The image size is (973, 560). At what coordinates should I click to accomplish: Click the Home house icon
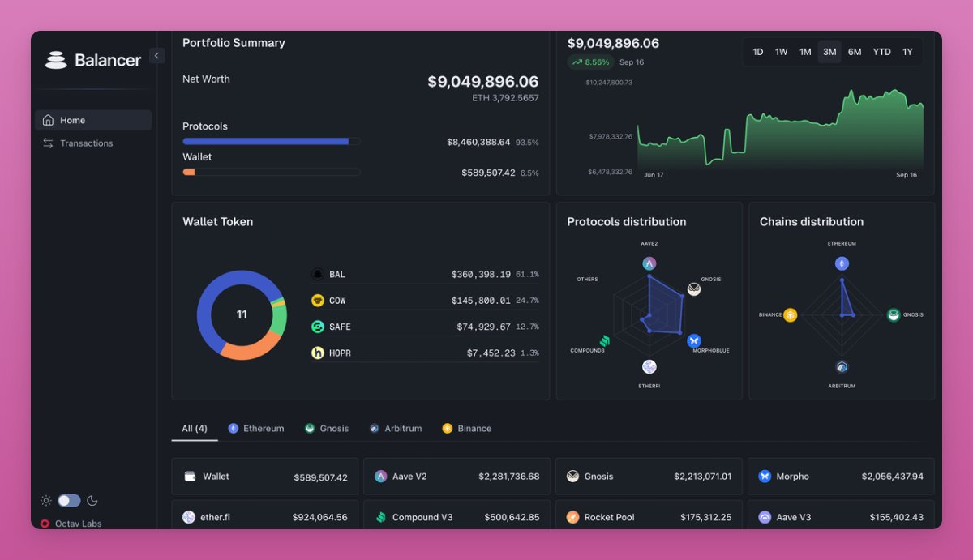[x=48, y=120]
